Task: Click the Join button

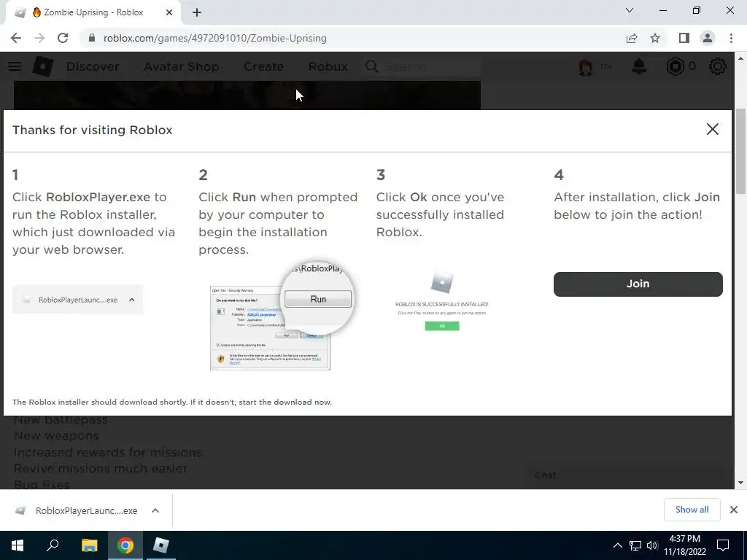Action: 638,284
